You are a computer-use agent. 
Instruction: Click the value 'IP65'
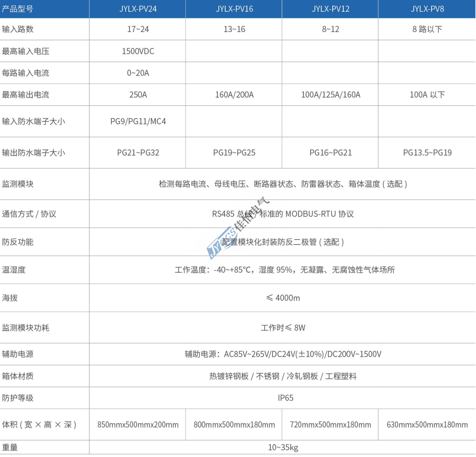[x=285, y=398]
